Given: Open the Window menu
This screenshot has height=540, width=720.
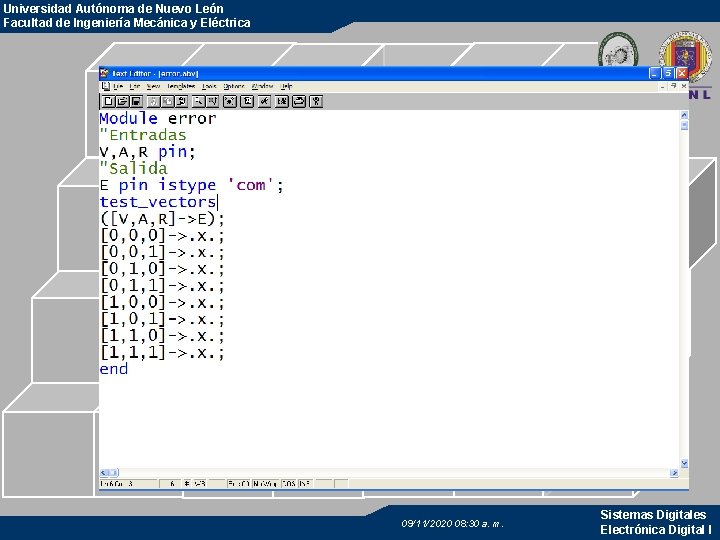Looking at the screenshot, I should click(262, 86).
